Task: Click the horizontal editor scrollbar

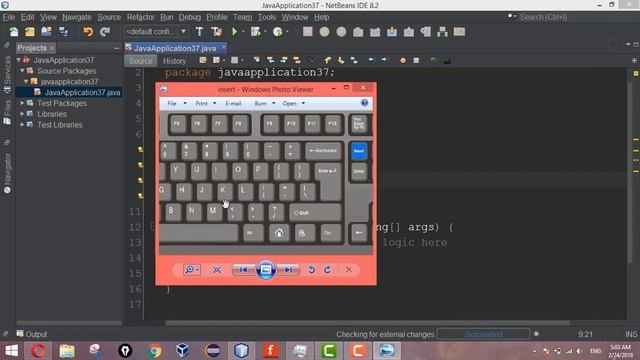Action: [x=367, y=323]
